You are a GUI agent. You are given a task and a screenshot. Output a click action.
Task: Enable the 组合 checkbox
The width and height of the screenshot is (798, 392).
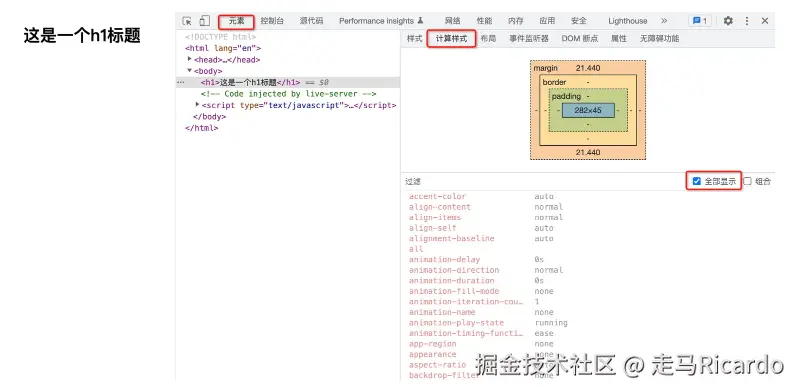[x=748, y=181]
